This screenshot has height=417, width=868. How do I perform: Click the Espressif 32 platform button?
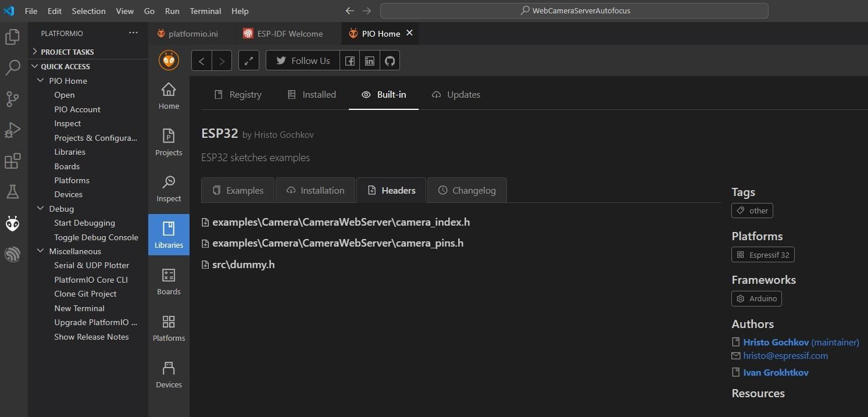pos(763,255)
